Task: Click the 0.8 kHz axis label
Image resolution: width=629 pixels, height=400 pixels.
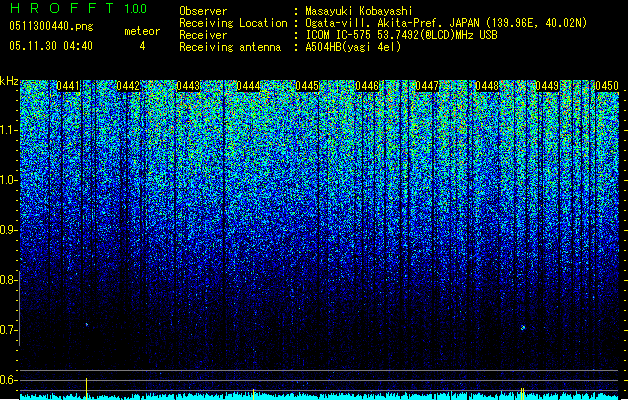Action: 9,280
